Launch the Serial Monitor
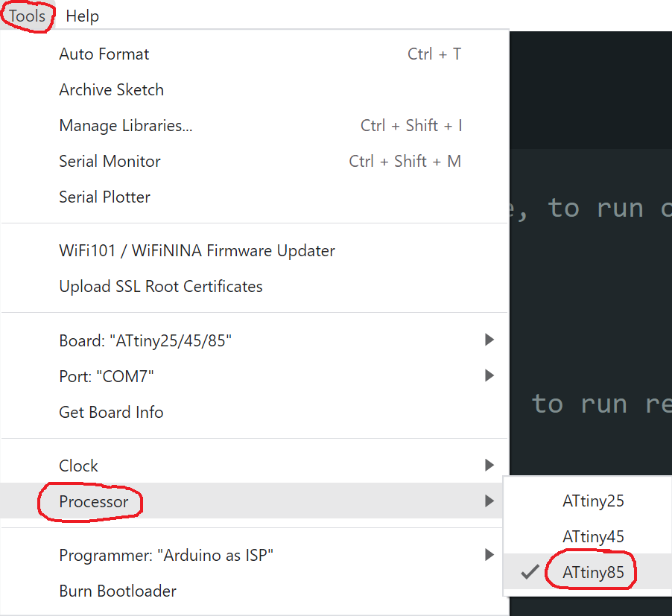This screenshot has width=672, height=616. (x=110, y=162)
